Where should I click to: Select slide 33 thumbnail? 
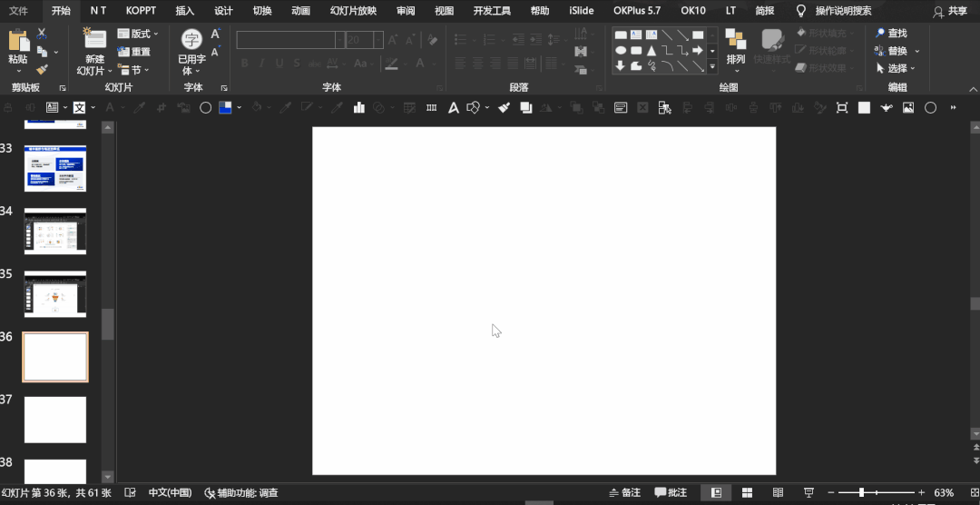pos(55,168)
